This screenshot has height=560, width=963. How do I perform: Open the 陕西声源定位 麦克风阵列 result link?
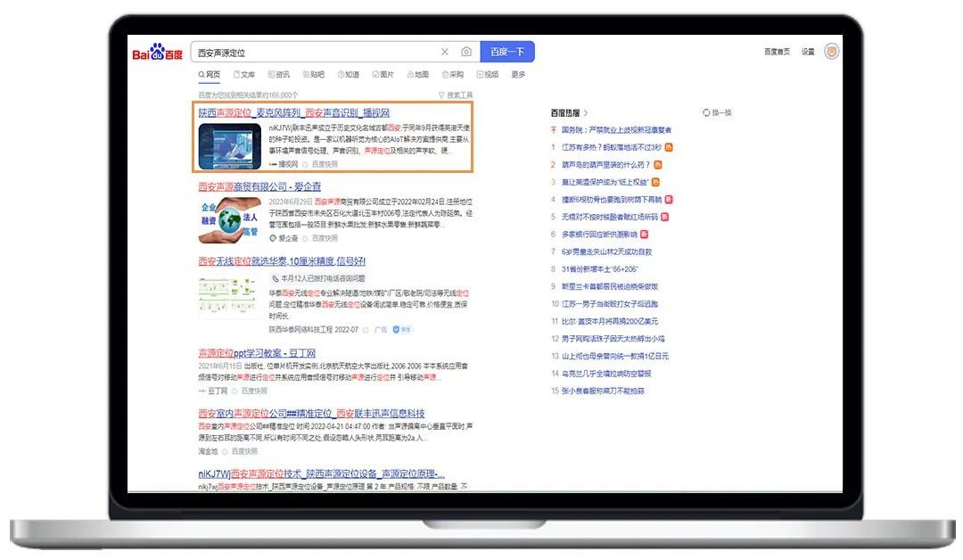pos(293,113)
